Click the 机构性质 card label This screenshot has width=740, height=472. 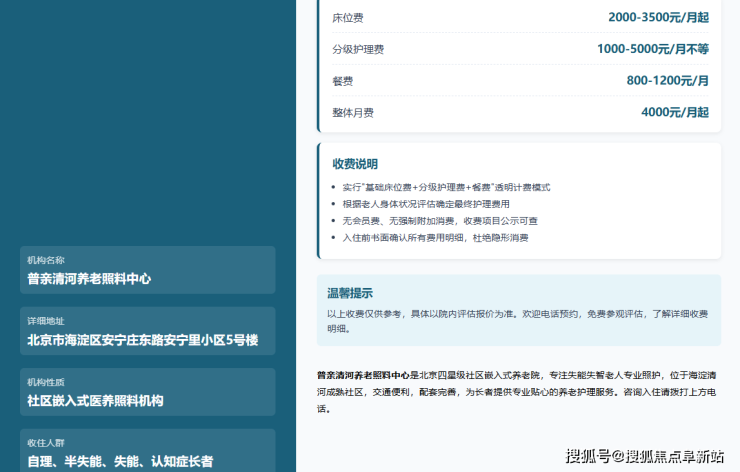46,382
